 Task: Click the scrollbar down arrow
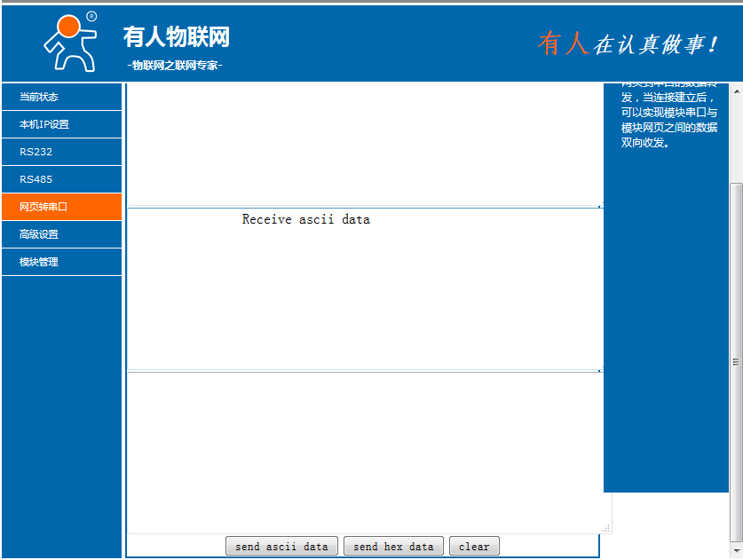tap(735, 551)
